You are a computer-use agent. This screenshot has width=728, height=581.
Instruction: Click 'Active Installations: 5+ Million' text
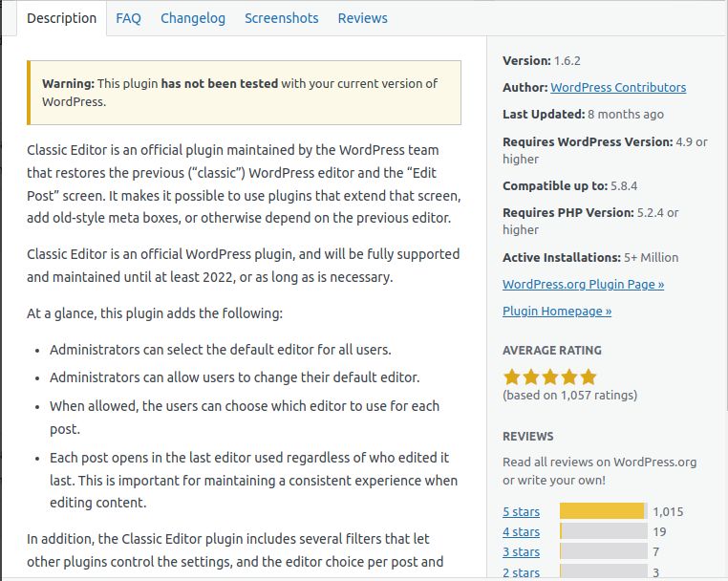[590, 257]
